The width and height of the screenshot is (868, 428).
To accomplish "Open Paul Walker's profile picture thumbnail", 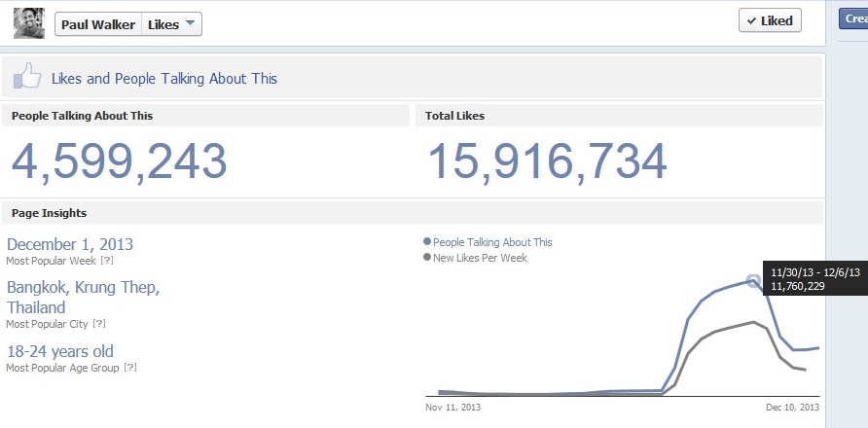I will (x=29, y=22).
